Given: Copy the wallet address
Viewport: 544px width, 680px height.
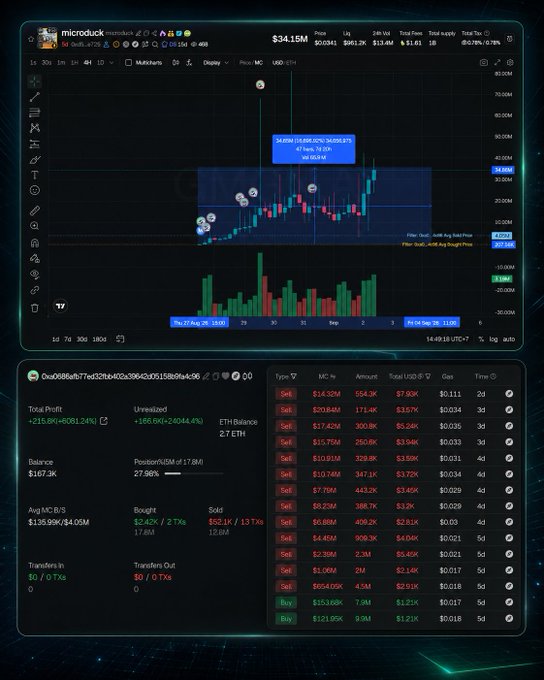Looking at the screenshot, I should click(216, 376).
